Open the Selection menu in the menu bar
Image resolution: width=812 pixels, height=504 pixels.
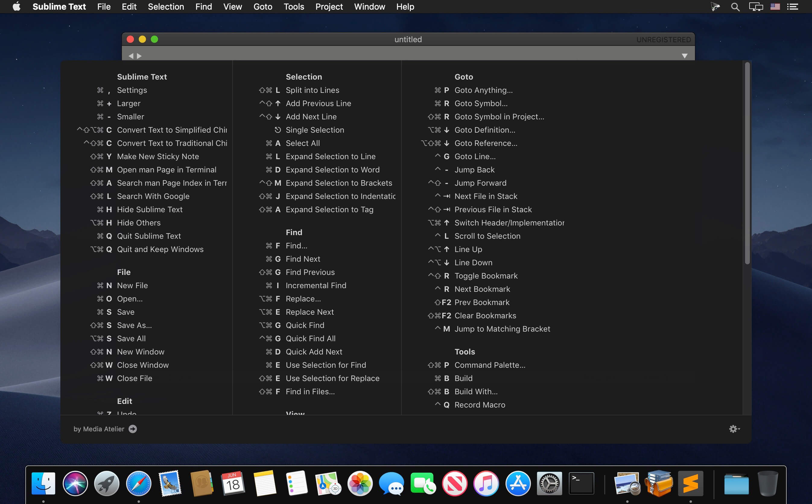[x=166, y=7]
